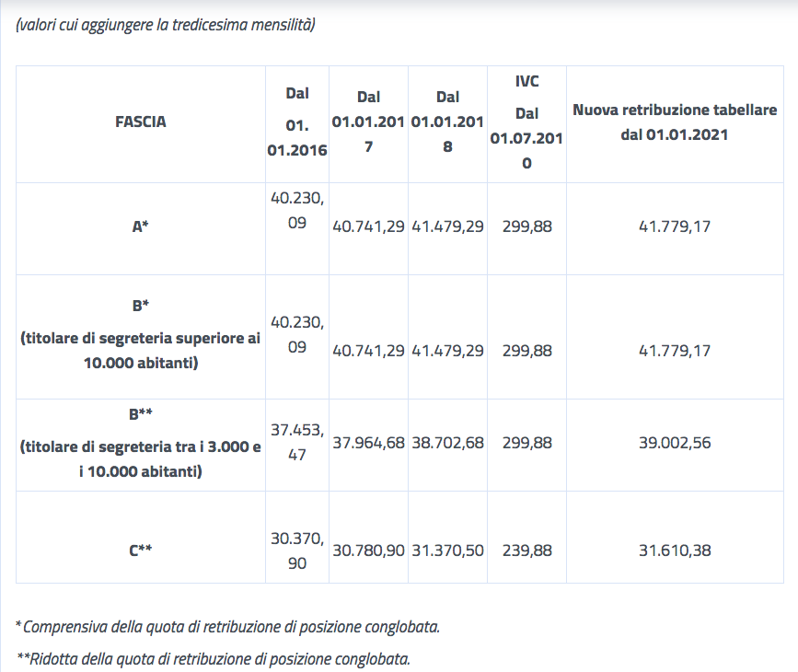Click the 'Comprensiva della quota' footnote text
This screenshot has height=672, width=798.
(228, 627)
